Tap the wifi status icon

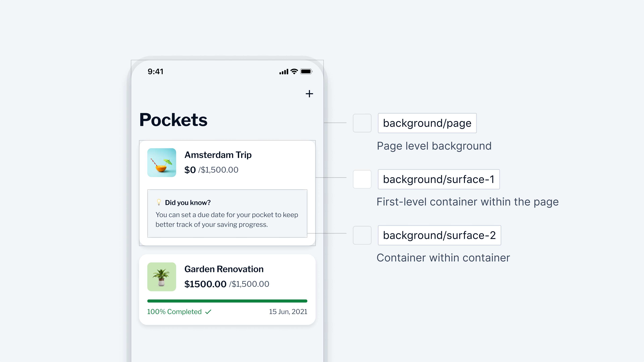pyautogui.click(x=294, y=72)
